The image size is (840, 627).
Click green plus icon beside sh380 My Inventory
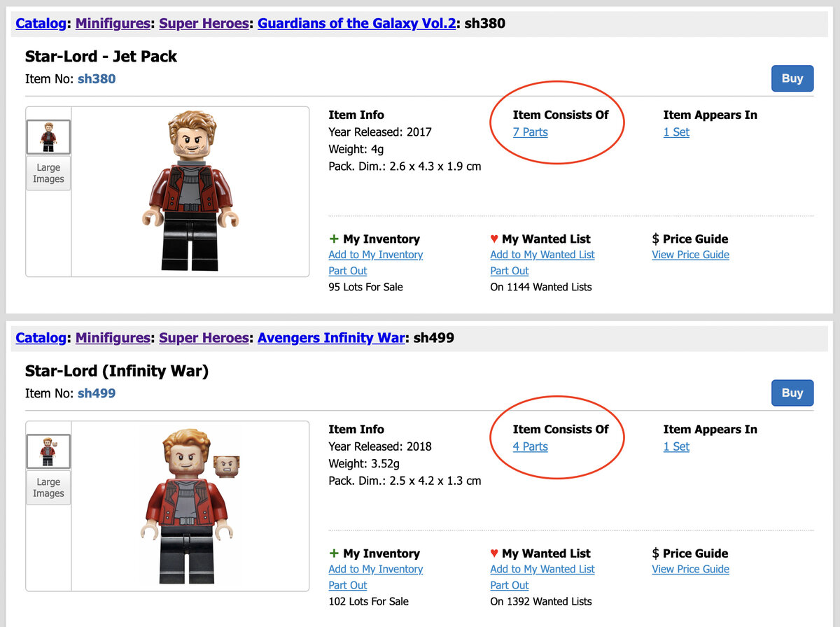click(333, 239)
